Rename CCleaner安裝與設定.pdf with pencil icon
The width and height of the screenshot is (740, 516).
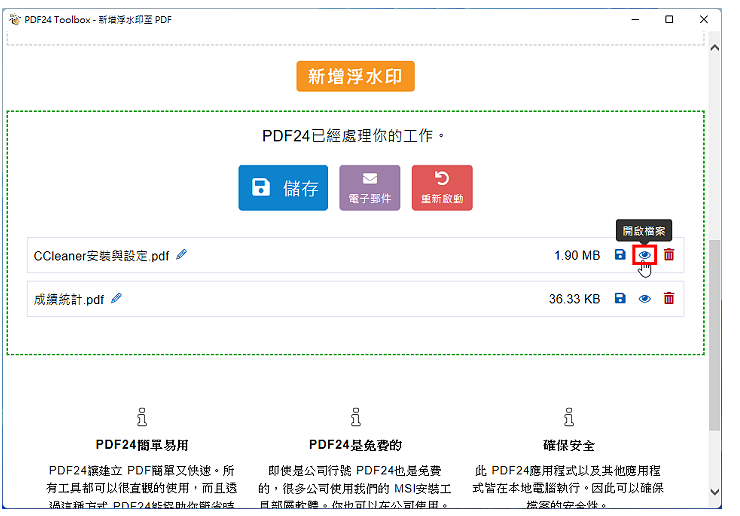pyautogui.click(x=182, y=254)
